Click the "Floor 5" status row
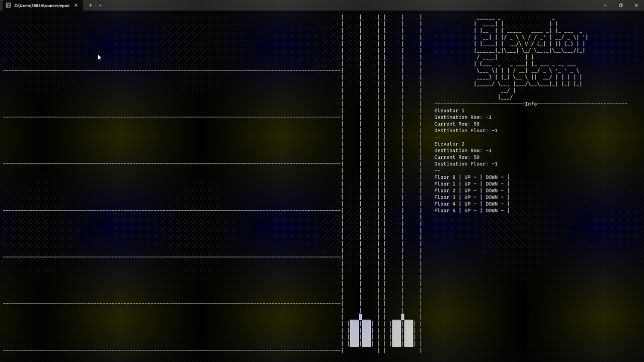Viewport: 644px width, 362px height. tap(472, 210)
